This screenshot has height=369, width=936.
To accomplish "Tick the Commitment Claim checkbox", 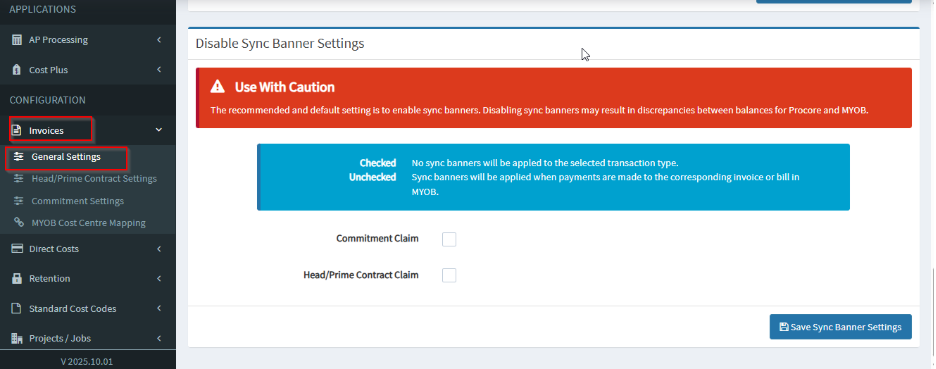I will click(x=449, y=239).
